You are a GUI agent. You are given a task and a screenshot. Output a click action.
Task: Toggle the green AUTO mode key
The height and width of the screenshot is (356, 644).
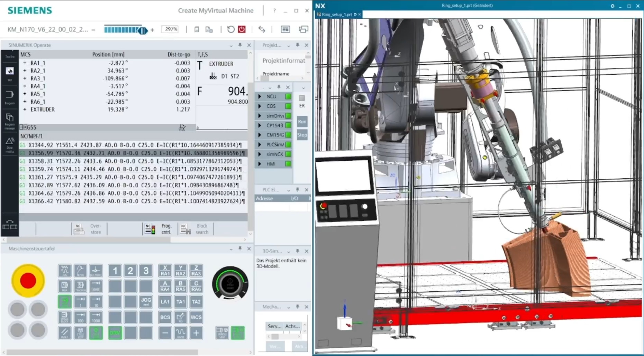click(x=65, y=301)
